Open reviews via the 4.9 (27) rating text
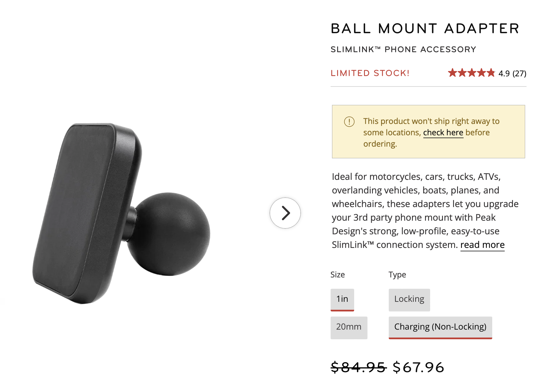 coord(512,73)
